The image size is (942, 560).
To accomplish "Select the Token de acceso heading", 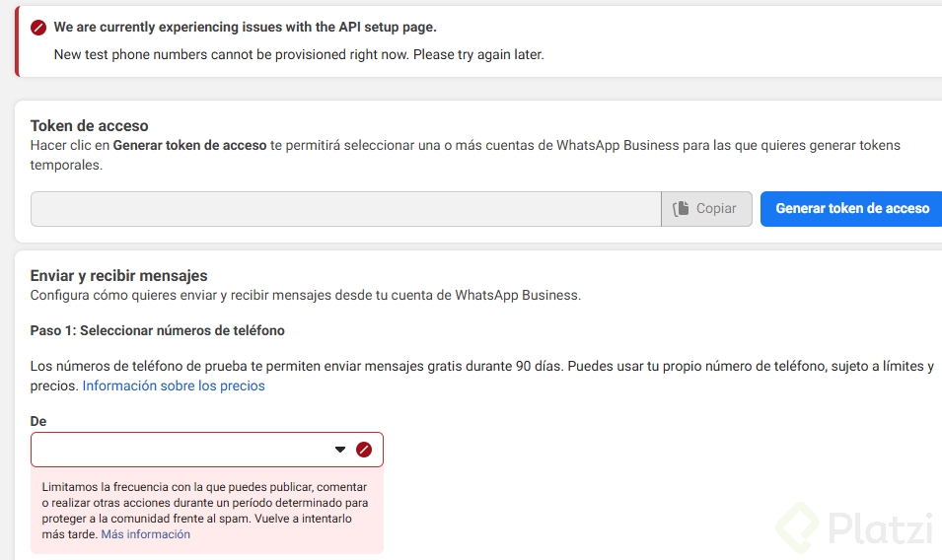I will tap(90, 125).
